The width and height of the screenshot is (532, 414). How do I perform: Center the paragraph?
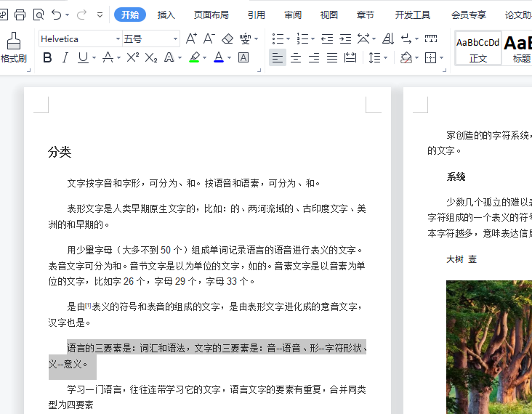pos(296,57)
